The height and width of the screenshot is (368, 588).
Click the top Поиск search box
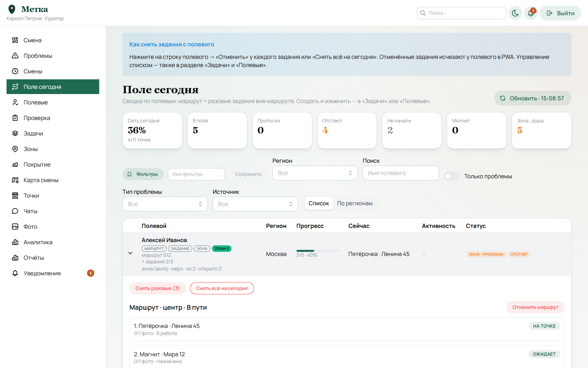click(x=461, y=13)
